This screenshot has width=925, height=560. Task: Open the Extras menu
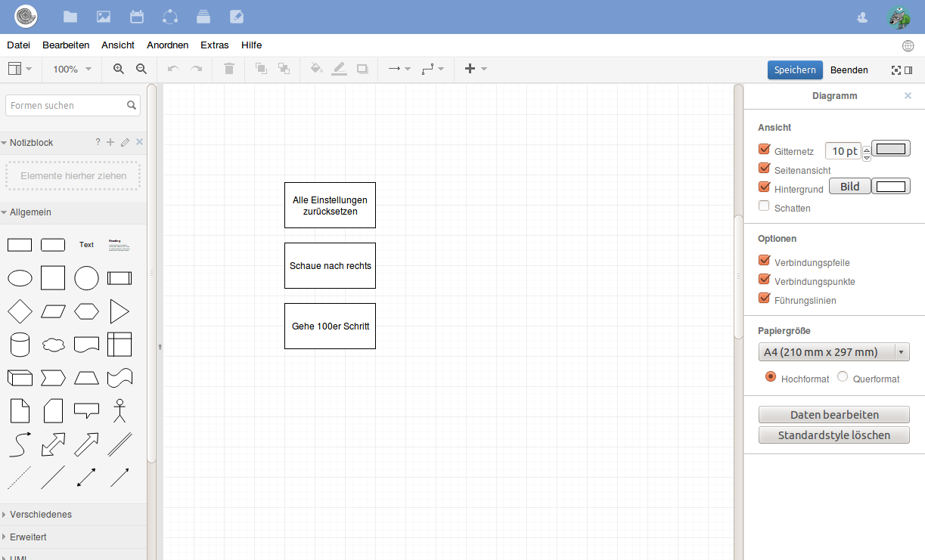pos(215,45)
